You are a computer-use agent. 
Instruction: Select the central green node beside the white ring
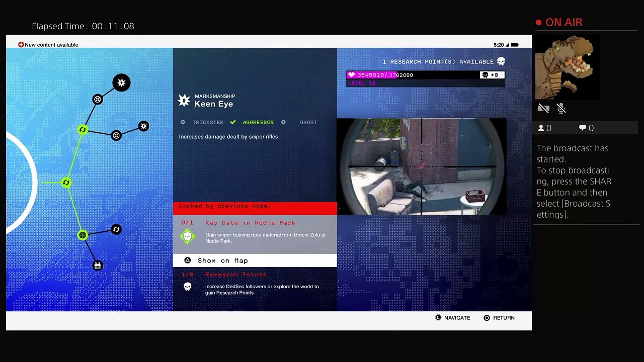[66, 183]
